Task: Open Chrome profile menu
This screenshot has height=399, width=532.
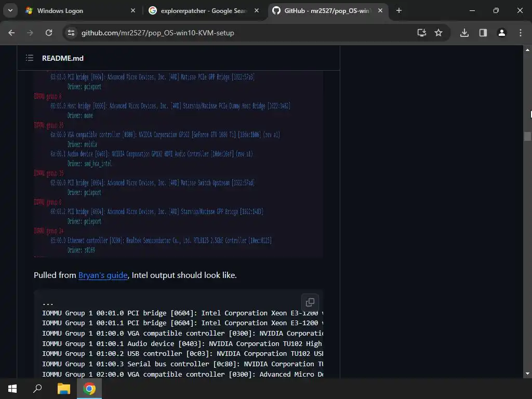Action: click(x=502, y=33)
